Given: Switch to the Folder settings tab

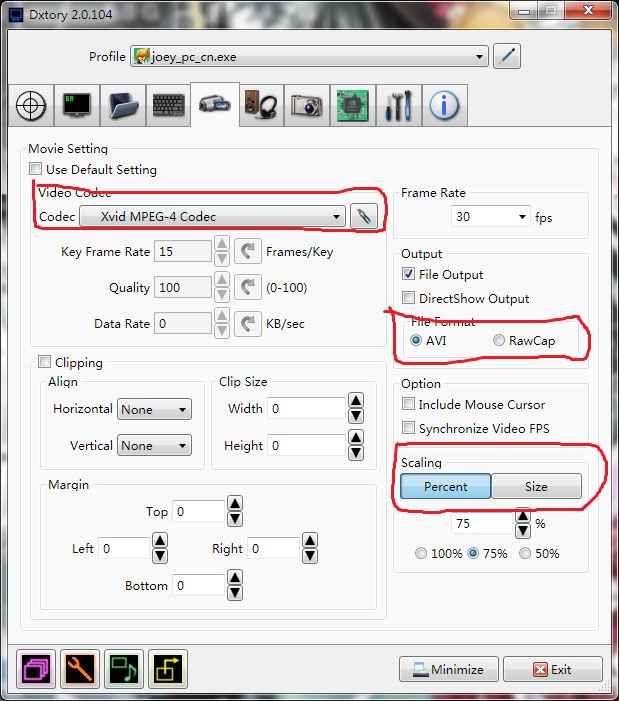Looking at the screenshot, I should pos(123,106).
